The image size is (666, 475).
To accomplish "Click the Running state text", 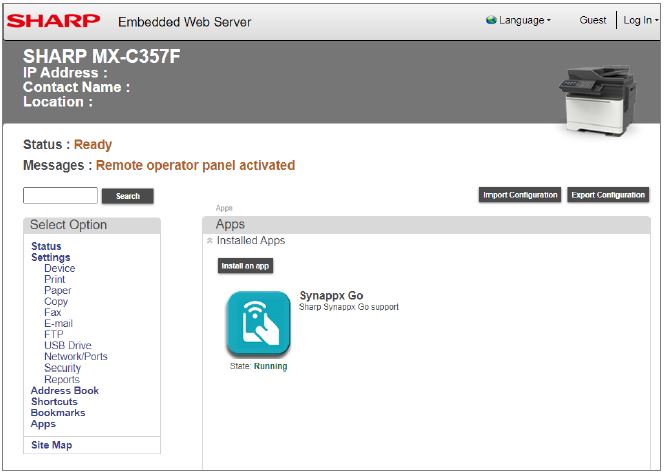I will pyautogui.click(x=270, y=366).
